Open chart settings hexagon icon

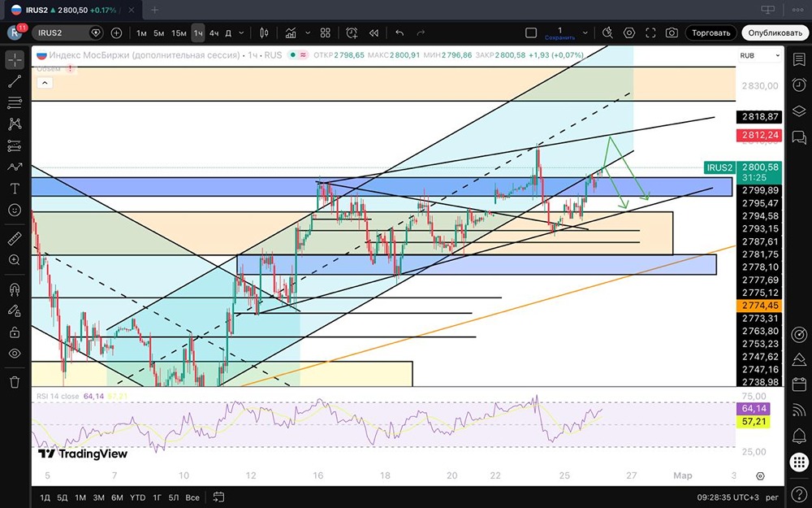tap(629, 33)
